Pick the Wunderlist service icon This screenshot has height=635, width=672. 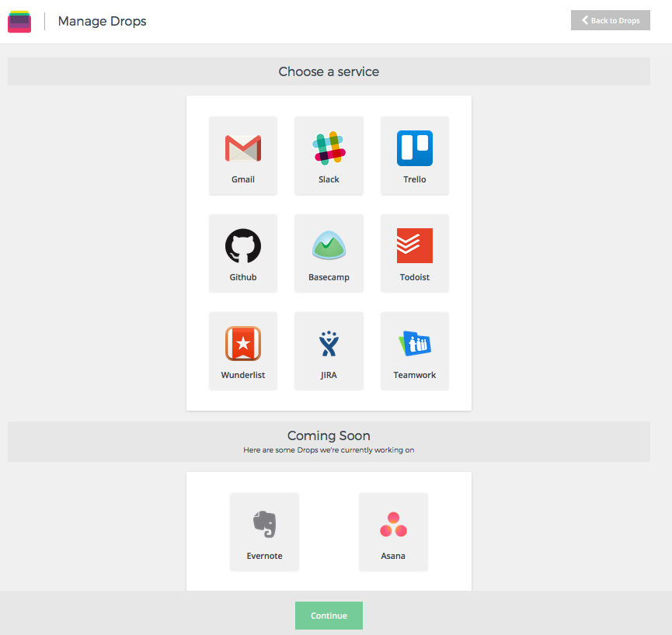(243, 343)
